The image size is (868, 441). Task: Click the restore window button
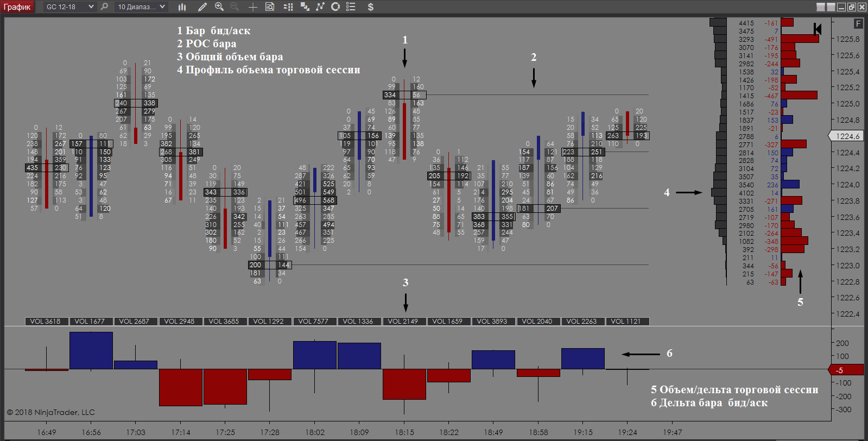click(x=851, y=7)
